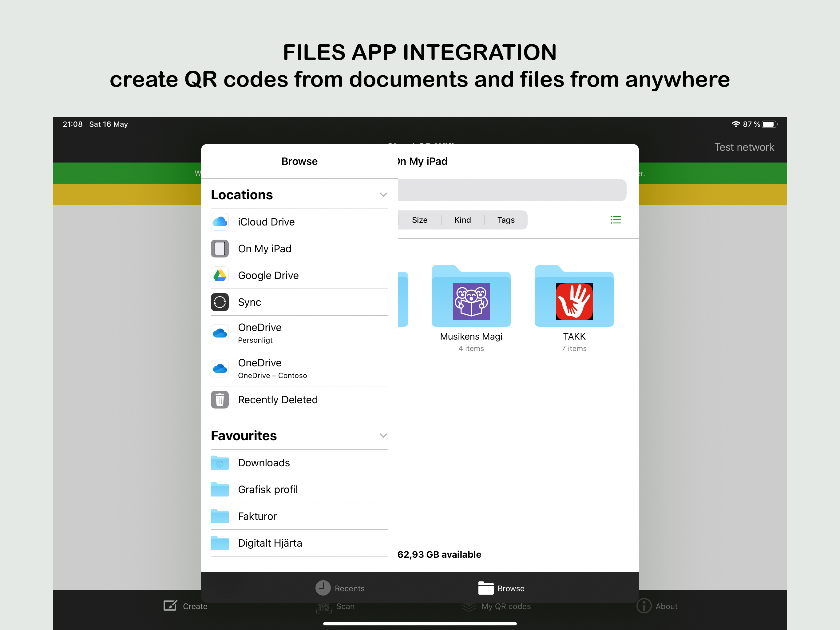Click the OneDrive Contoso cloud icon
This screenshot has height=630, width=840.
coord(220,369)
